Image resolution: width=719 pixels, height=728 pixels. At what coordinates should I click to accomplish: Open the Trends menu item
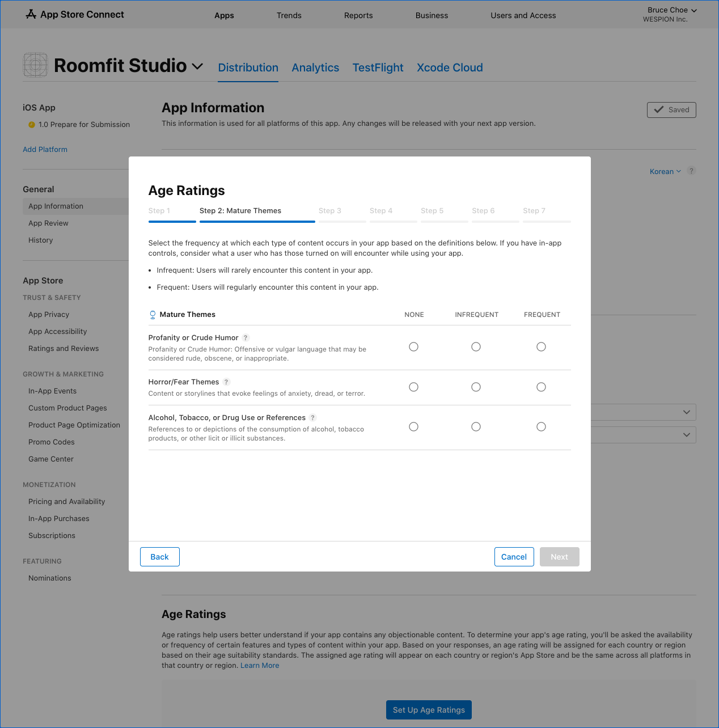[x=289, y=15]
